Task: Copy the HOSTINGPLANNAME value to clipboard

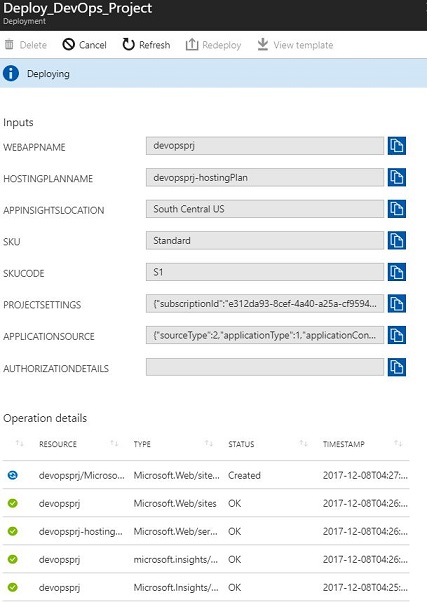Action: click(397, 177)
